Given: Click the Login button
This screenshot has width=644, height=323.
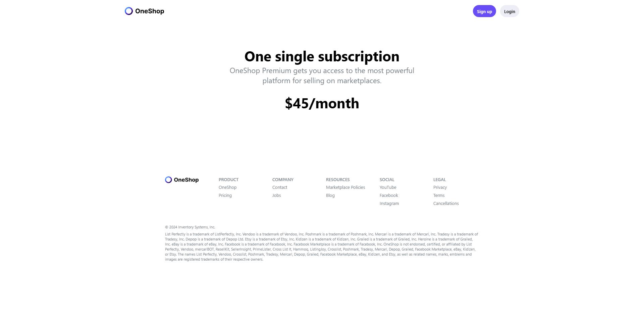Looking at the screenshot, I should [509, 11].
